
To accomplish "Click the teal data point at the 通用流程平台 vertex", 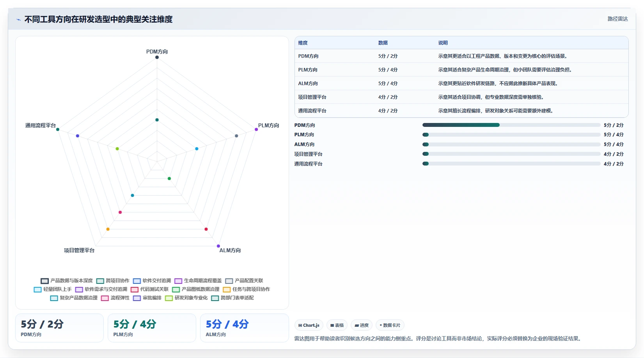I will [x=58, y=129].
